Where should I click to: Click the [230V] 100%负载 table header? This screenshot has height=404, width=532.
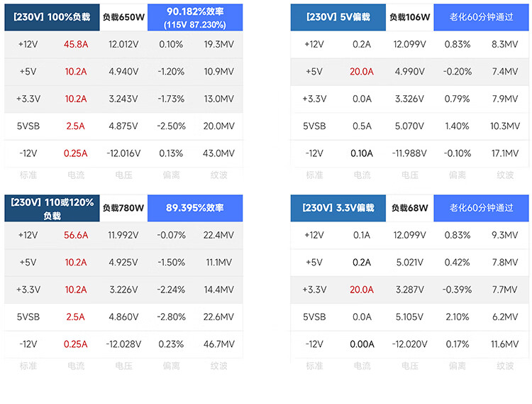(52, 17)
